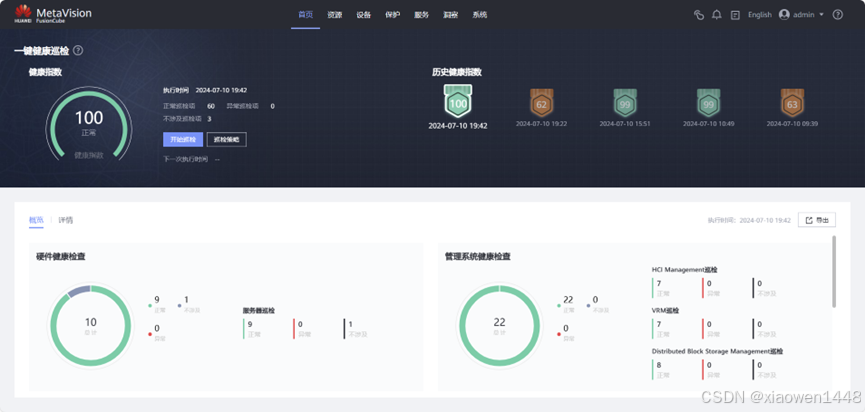Screen dimensions: 865x412
Task: Click help icon beside 一键健康巡检
Action: [78, 51]
